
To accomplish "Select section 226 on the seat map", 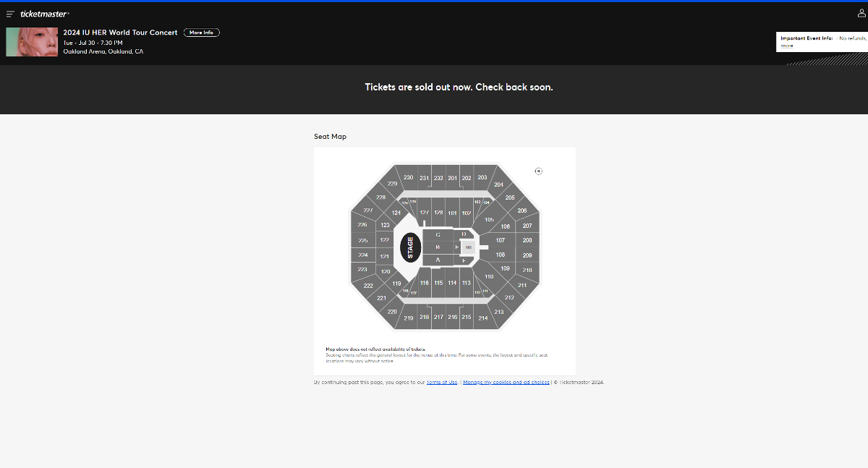I will 362,224.
